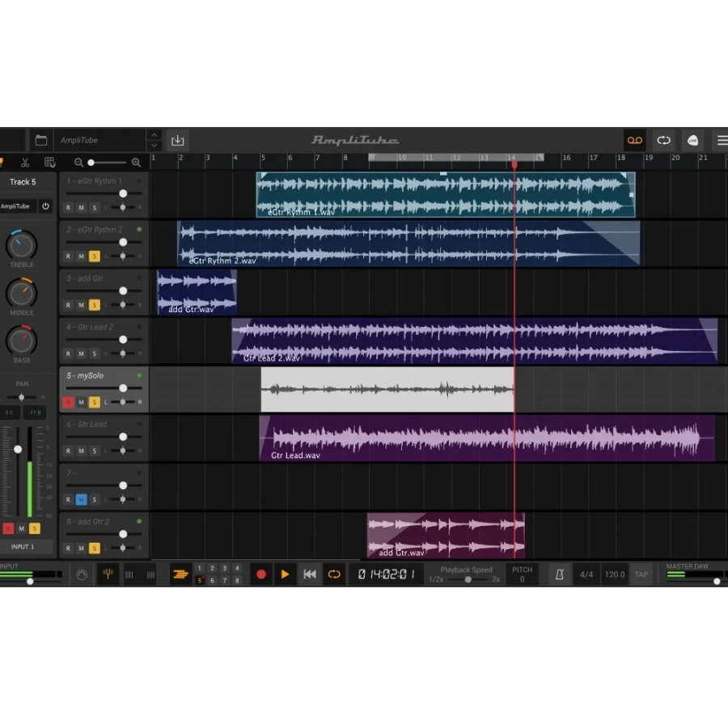Click the metronome icon
728x728 pixels.
pos(559,574)
